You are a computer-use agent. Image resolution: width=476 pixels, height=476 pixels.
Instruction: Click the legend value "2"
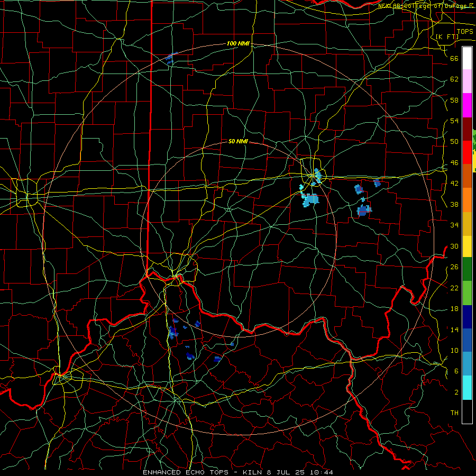(x=456, y=392)
